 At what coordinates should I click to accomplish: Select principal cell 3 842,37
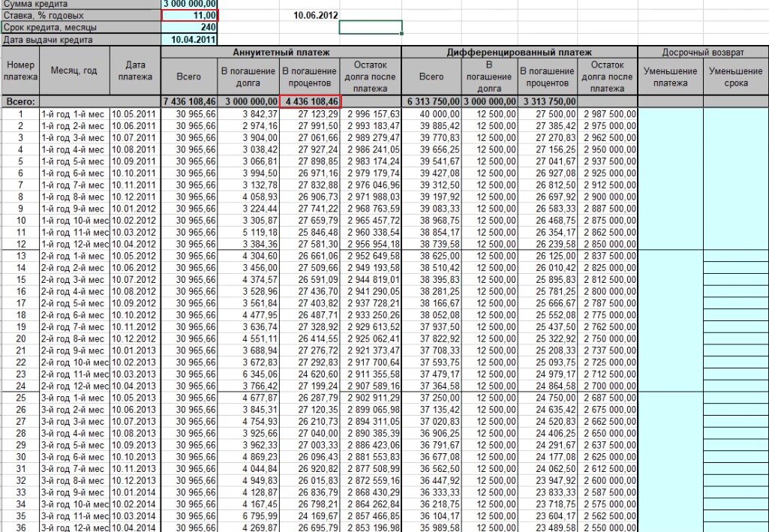pyautogui.click(x=248, y=114)
